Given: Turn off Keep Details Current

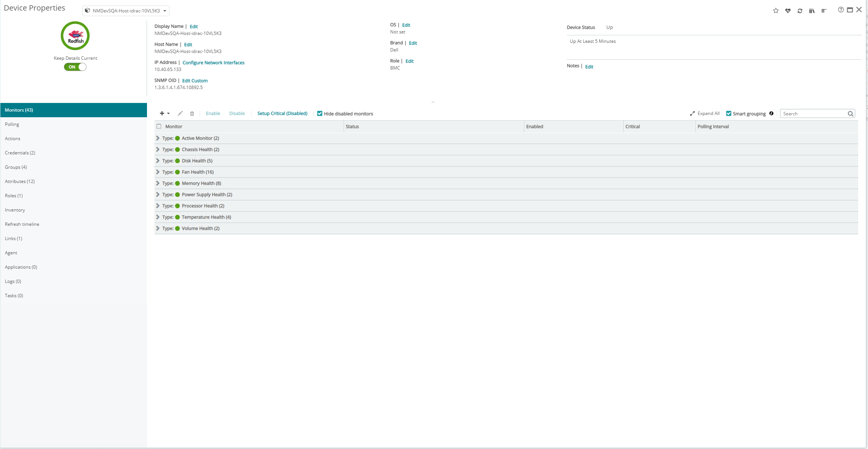Looking at the screenshot, I should point(75,67).
